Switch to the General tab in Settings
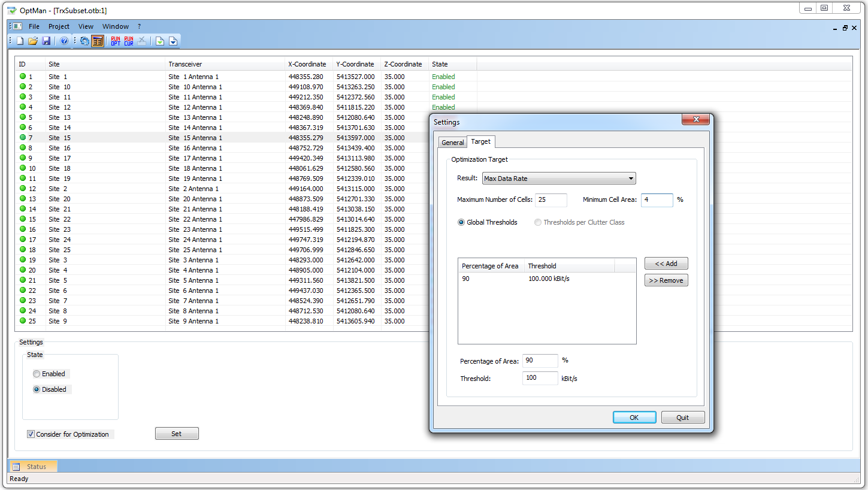Screen dimensions: 868x490 click(x=452, y=143)
